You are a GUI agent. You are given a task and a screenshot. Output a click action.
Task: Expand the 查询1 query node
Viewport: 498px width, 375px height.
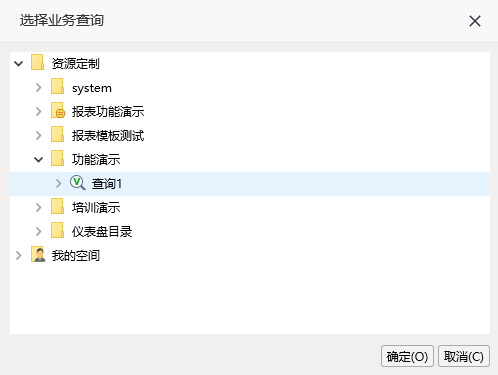59,183
